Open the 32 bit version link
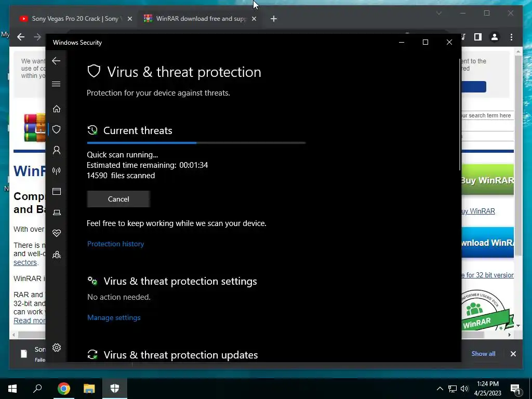532x399 pixels. coord(487,275)
